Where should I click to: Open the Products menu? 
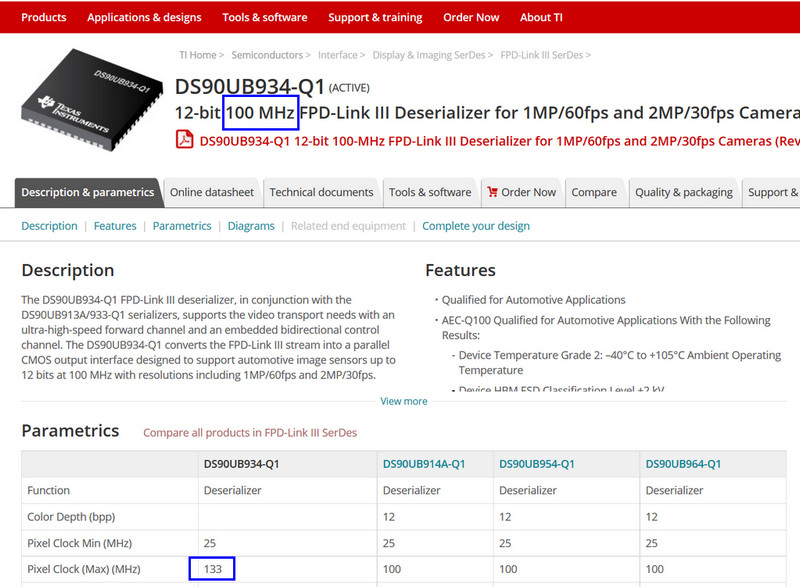(x=44, y=17)
